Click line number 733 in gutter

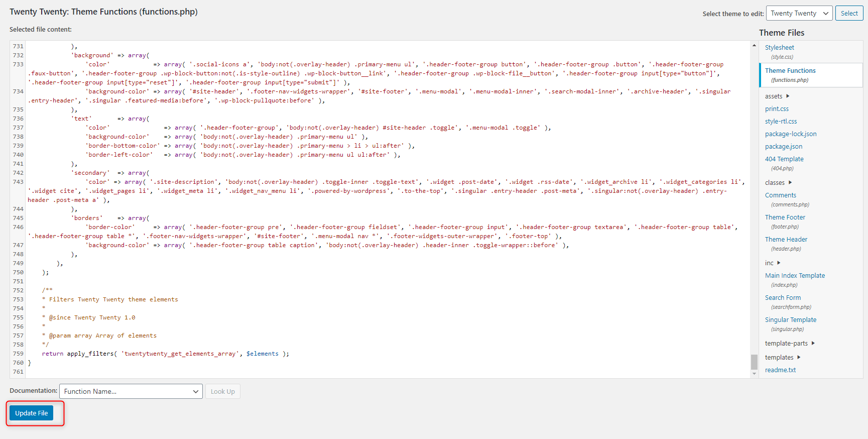(18, 64)
